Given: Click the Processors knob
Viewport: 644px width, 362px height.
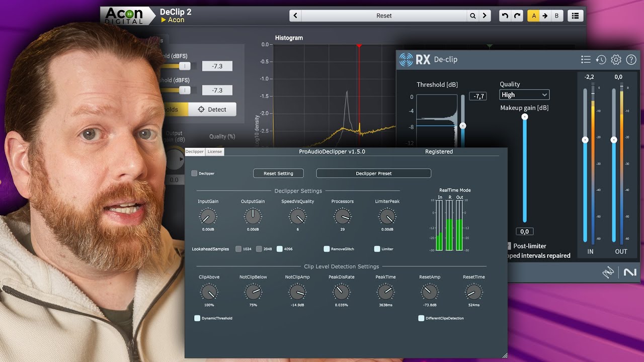Looking at the screenshot, I should [x=342, y=217].
